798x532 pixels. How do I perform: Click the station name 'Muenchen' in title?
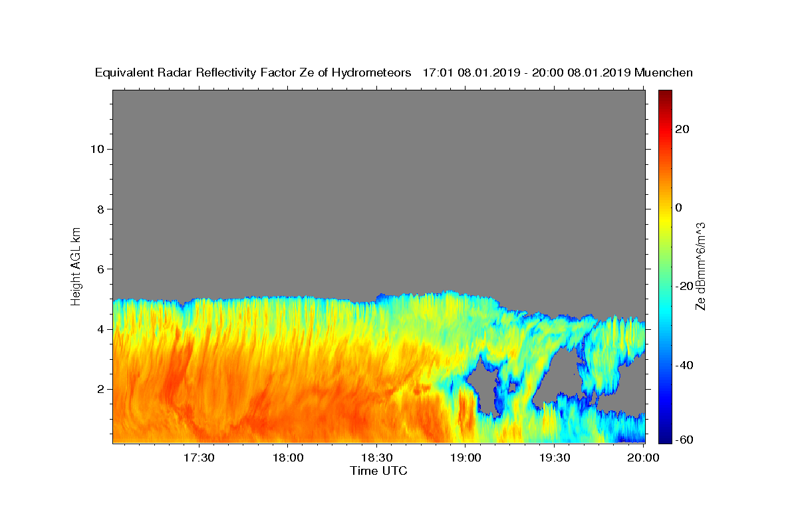tap(664, 73)
